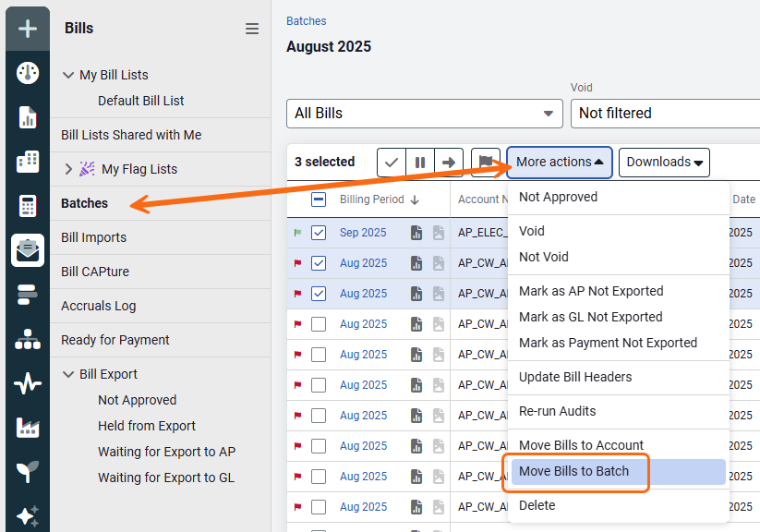Expand the My Flag Lists section
The image size is (760, 532).
point(68,169)
